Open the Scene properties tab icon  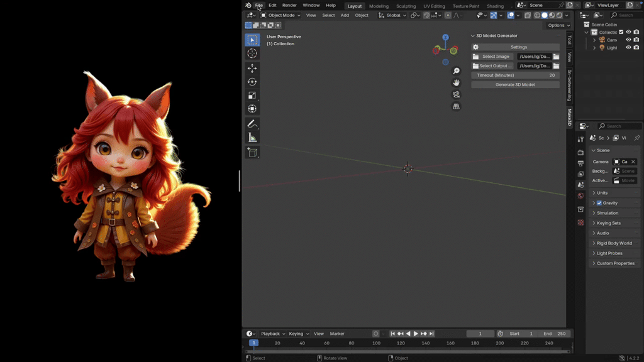click(x=580, y=185)
